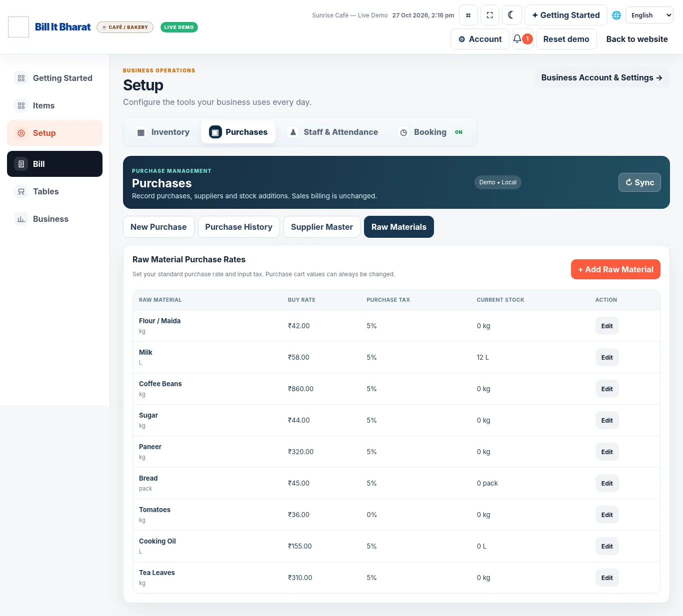Screen dimensions: 683x616
Task: Switch to the Inventory tab
Action: [163, 132]
